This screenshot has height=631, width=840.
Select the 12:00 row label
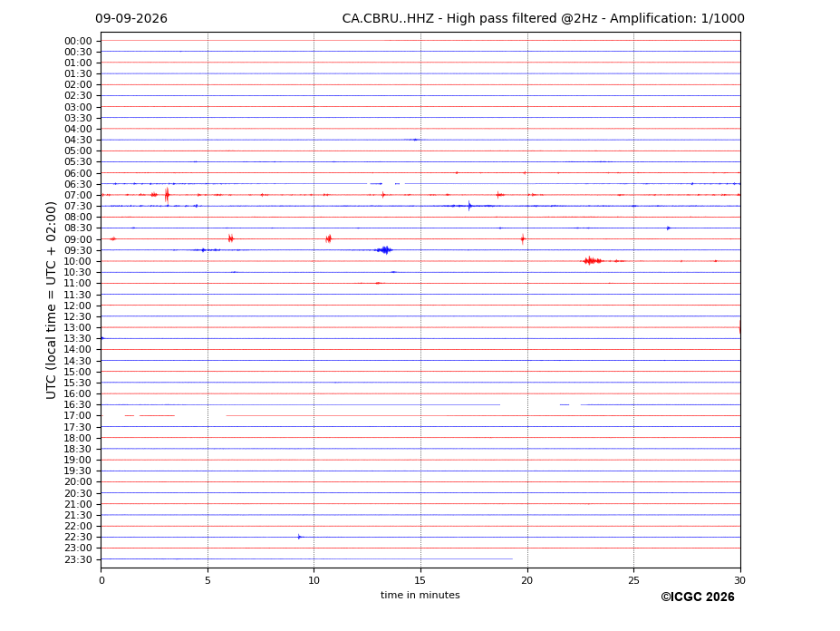click(x=78, y=306)
